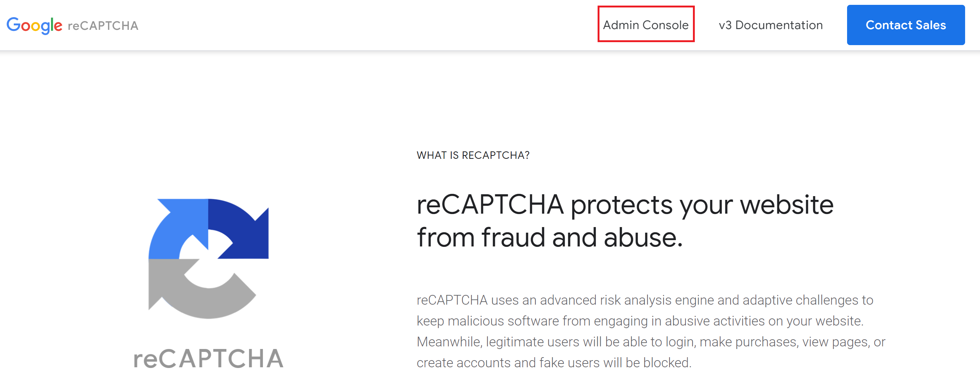Click the 'keep malicious software' text line

(640, 321)
